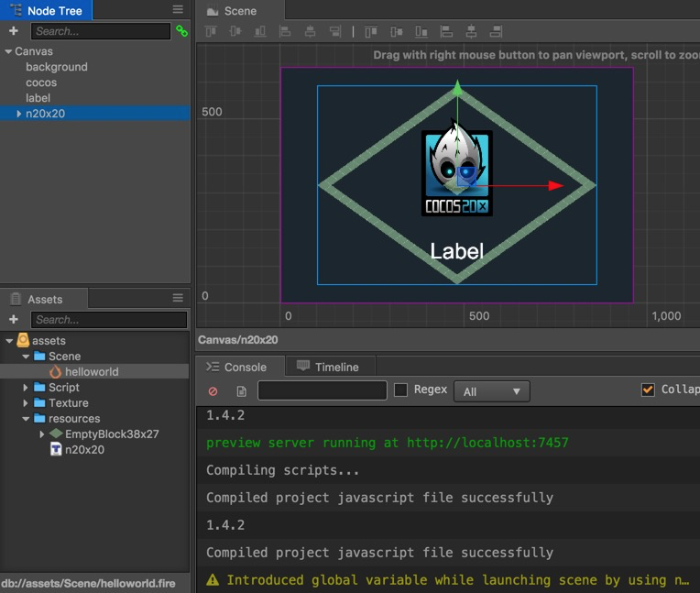Add a new node with plus button

tap(14, 31)
